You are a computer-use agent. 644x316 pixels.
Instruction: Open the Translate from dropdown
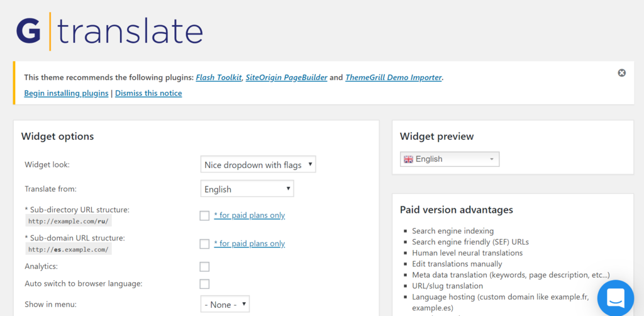click(x=247, y=189)
